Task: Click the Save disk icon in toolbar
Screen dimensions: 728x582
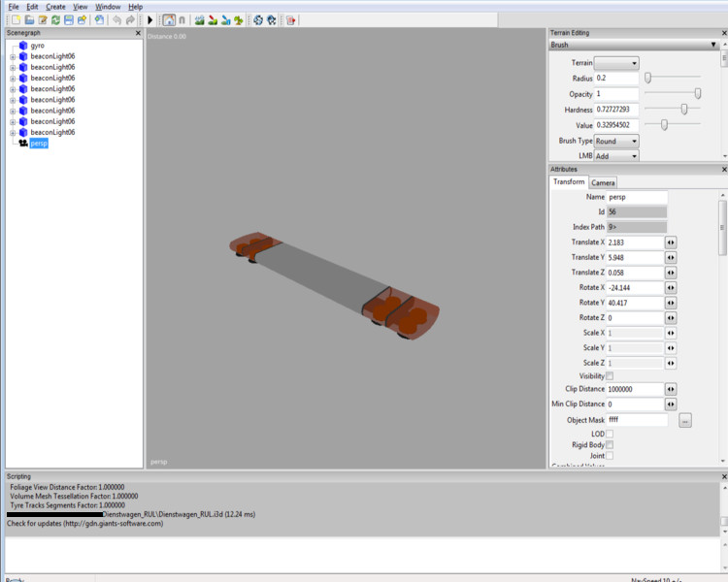Action: click(69, 20)
